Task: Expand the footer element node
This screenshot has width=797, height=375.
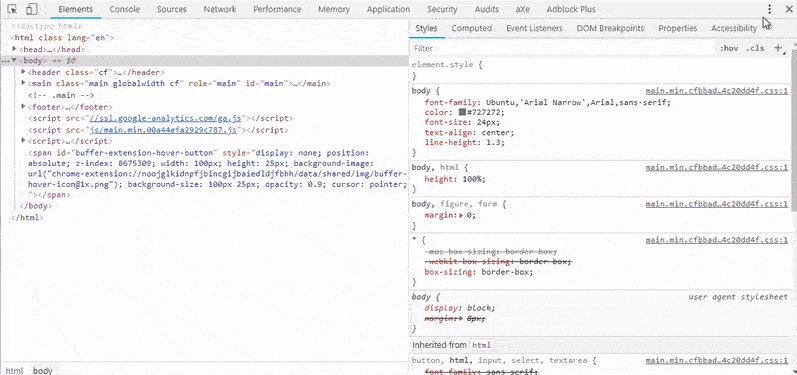Action: click(x=23, y=107)
